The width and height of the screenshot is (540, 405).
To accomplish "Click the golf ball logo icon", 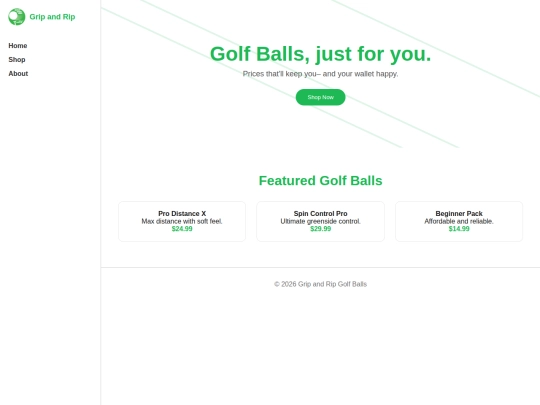I will tap(17, 17).
